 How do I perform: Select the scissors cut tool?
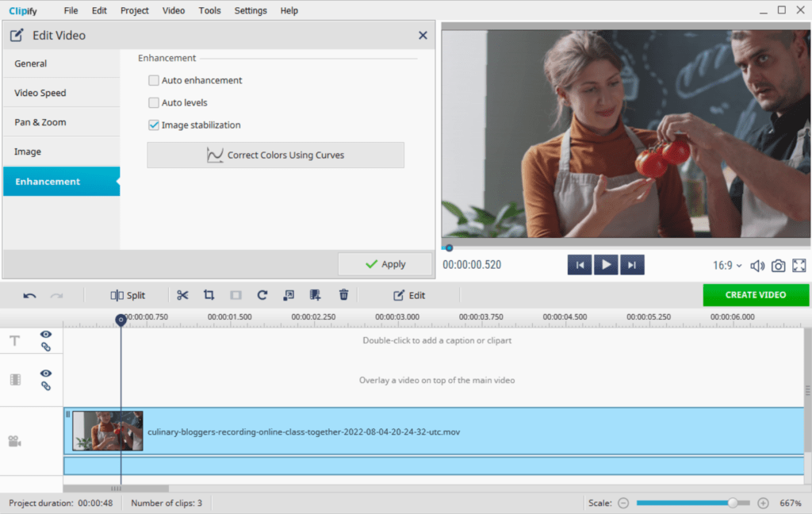coord(182,295)
